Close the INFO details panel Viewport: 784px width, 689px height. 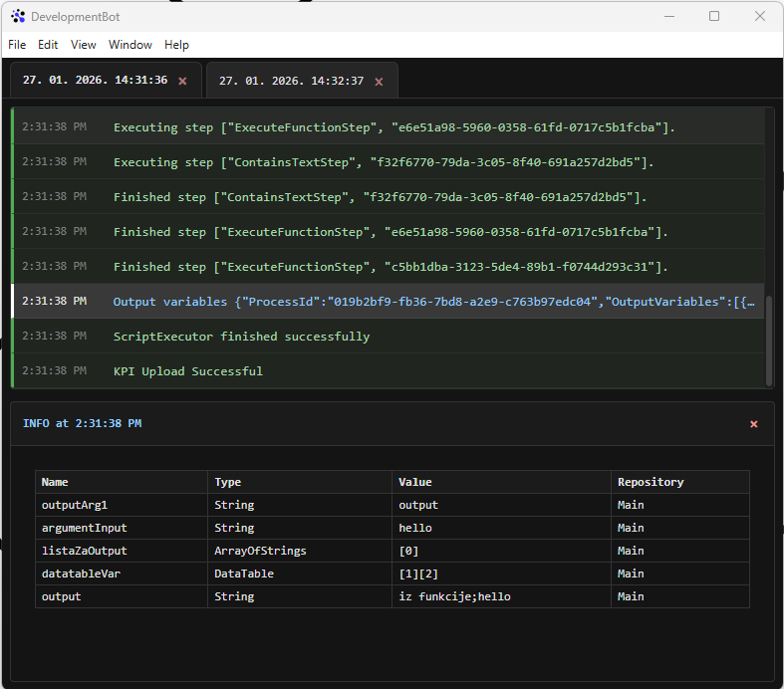753,424
